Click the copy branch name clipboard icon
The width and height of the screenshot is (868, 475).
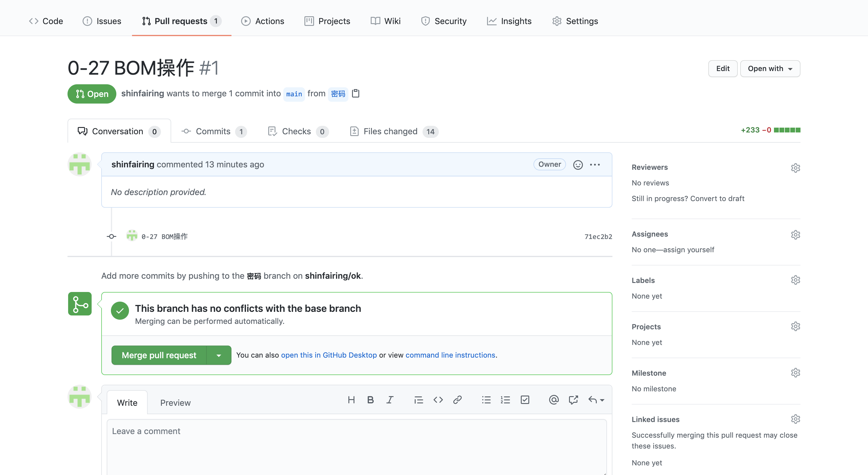(356, 93)
